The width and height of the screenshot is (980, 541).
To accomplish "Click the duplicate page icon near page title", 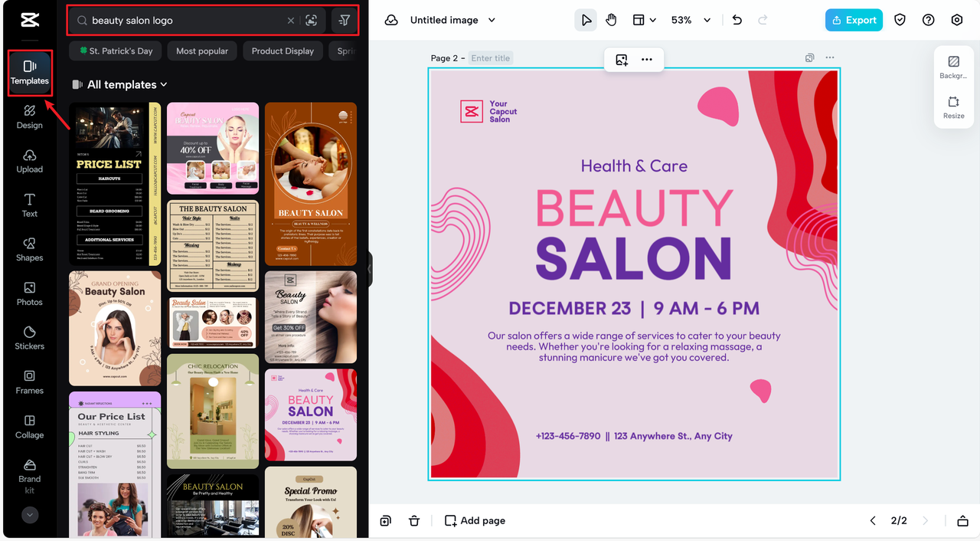I will [x=809, y=57].
